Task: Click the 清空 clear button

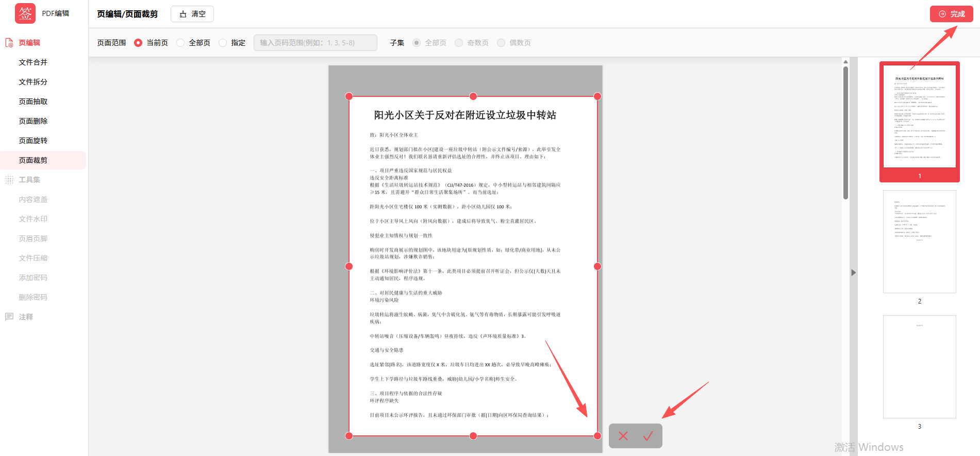Action: 192,14
